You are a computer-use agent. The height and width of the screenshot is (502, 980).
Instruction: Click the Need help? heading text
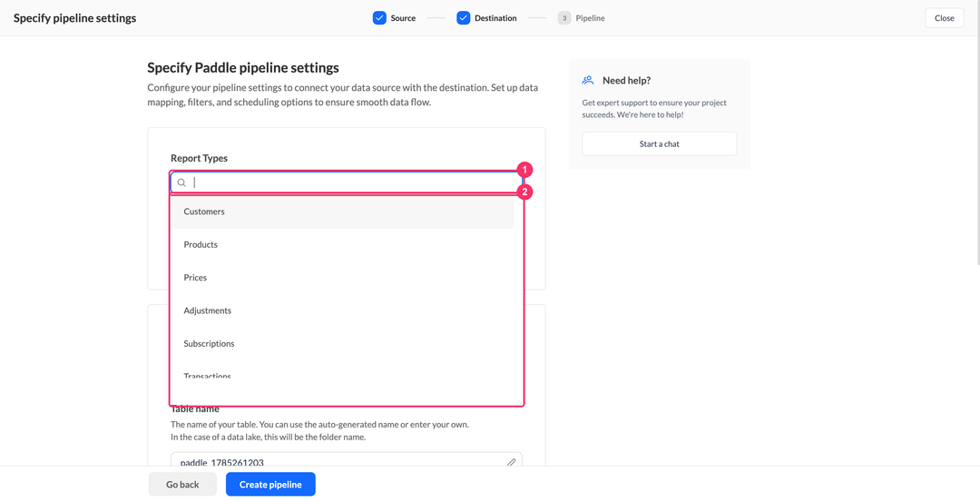(x=627, y=80)
